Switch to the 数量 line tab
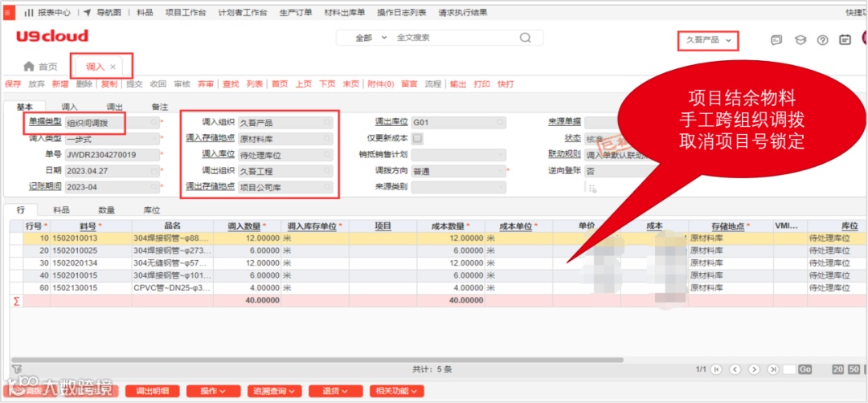This screenshot has height=403, width=868. click(x=107, y=210)
